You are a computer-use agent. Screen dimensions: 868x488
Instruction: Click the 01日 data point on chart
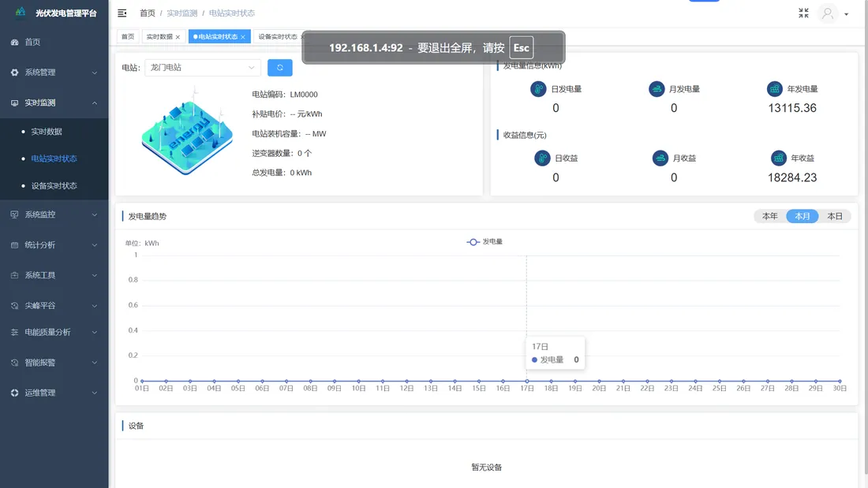142,381
